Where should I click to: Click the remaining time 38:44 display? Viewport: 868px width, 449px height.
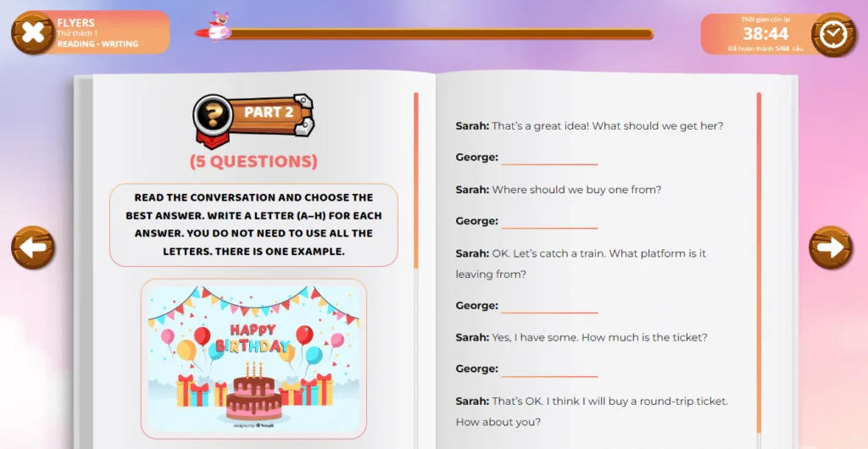coord(765,34)
